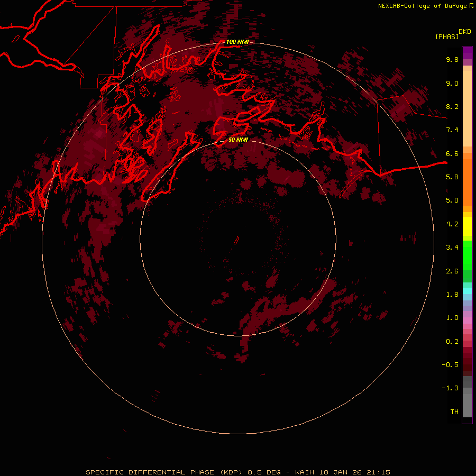The height and width of the screenshot is (476, 476).
Task: Select the 6.6 legend value
Action: click(x=452, y=153)
